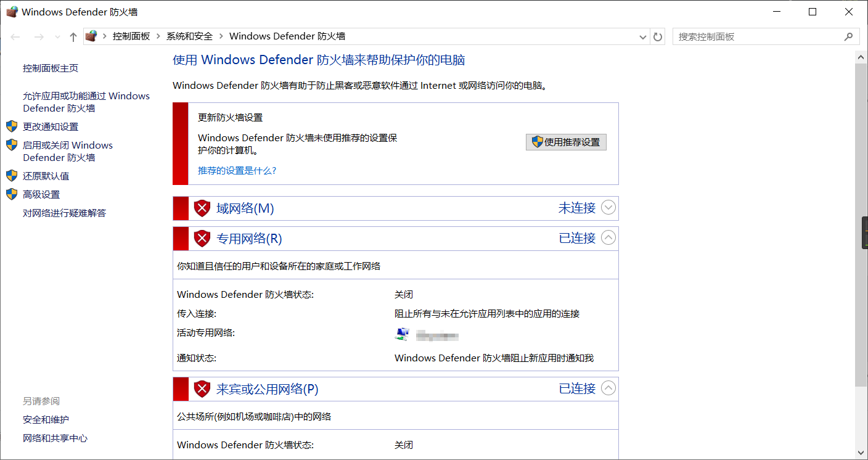The width and height of the screenshot is (868, 460).
Task: Click the red X icon on 专用网络
Action: click(x=202, y=238)
